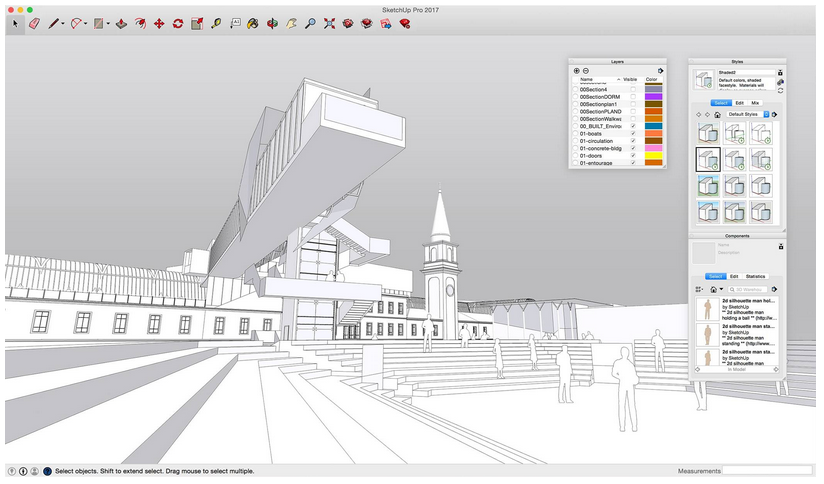Open the Extension Manager ruby icon
The image size is (824, 484).
click(x=405, y=24)
